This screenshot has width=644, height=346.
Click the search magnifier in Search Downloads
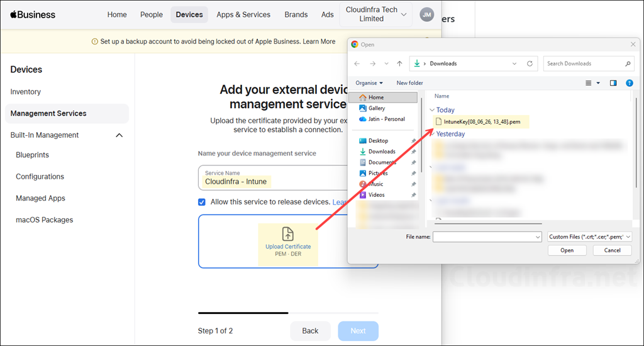pyautogui.click(x=628, y=64)
